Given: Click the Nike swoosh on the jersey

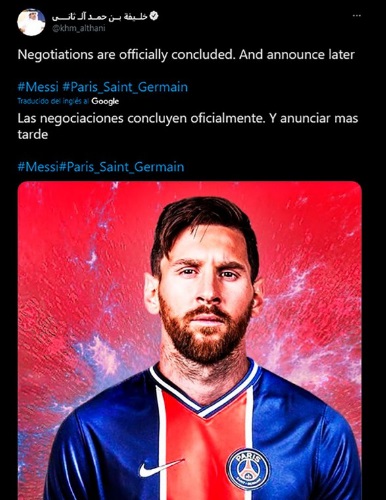Looking at the screenshot, I should 161,467.
